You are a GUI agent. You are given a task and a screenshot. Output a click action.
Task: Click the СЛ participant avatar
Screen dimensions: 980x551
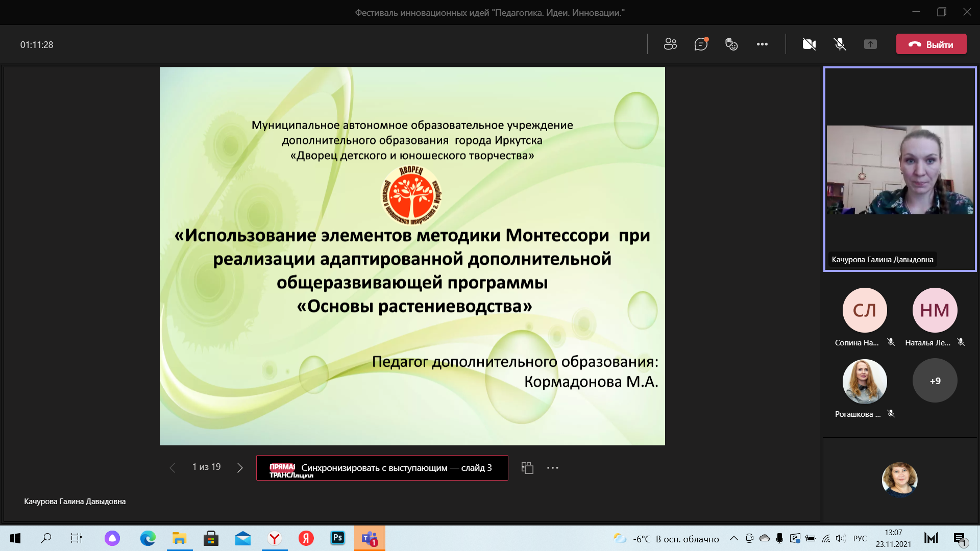[864, 310]
